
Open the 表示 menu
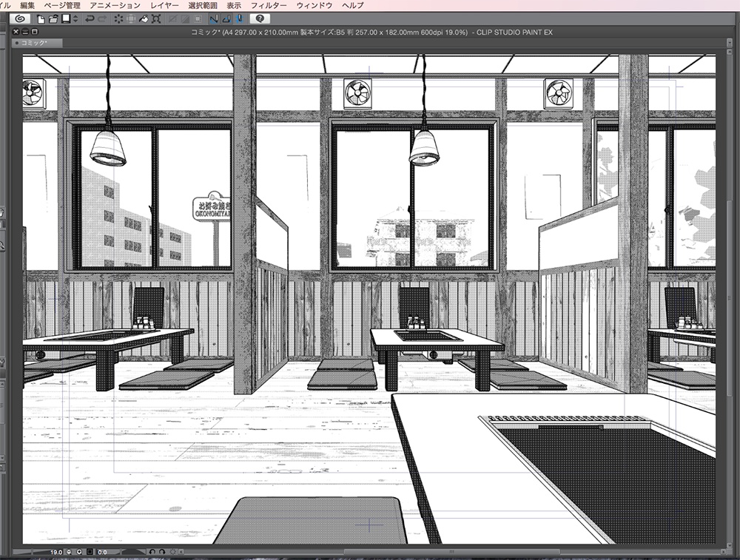(x=234, y=5)
